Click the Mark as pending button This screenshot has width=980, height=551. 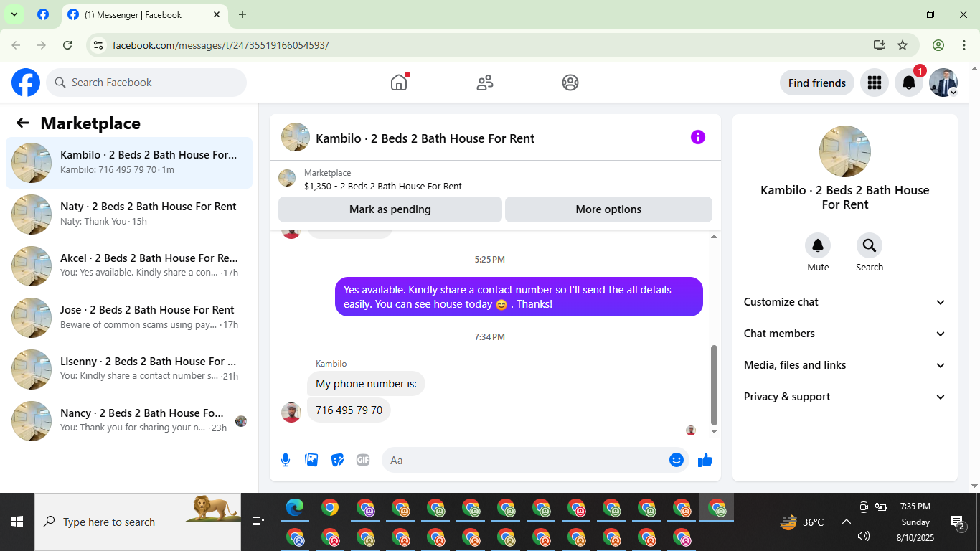point(390,209)
